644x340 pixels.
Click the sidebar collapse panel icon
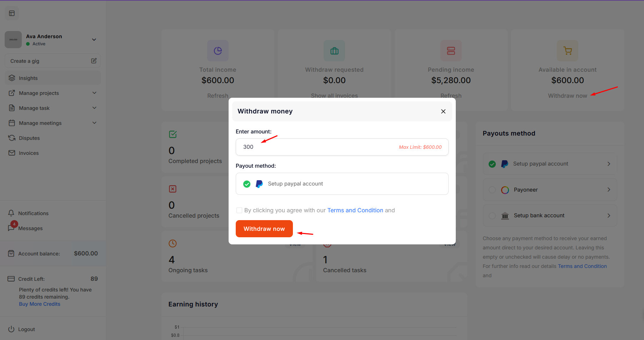coord(12,13)
